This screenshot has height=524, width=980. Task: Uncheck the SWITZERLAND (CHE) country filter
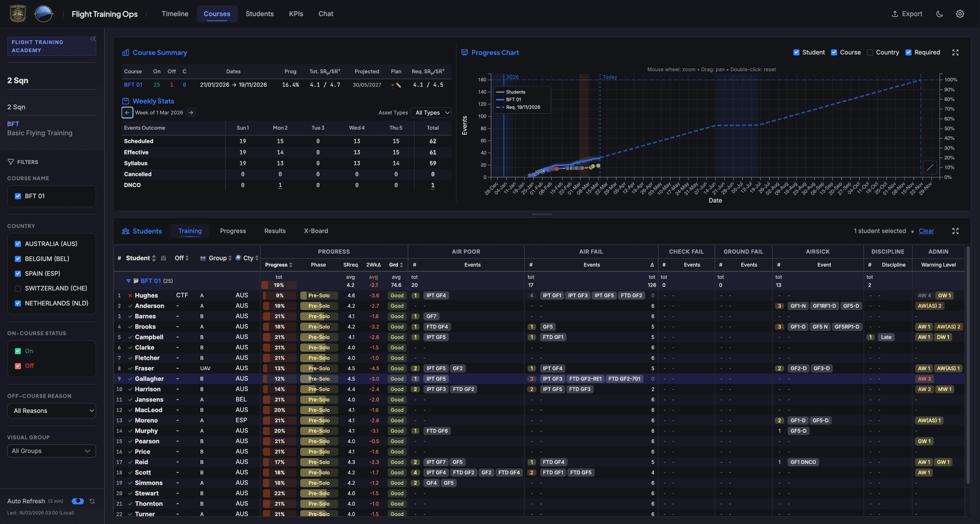18,288
